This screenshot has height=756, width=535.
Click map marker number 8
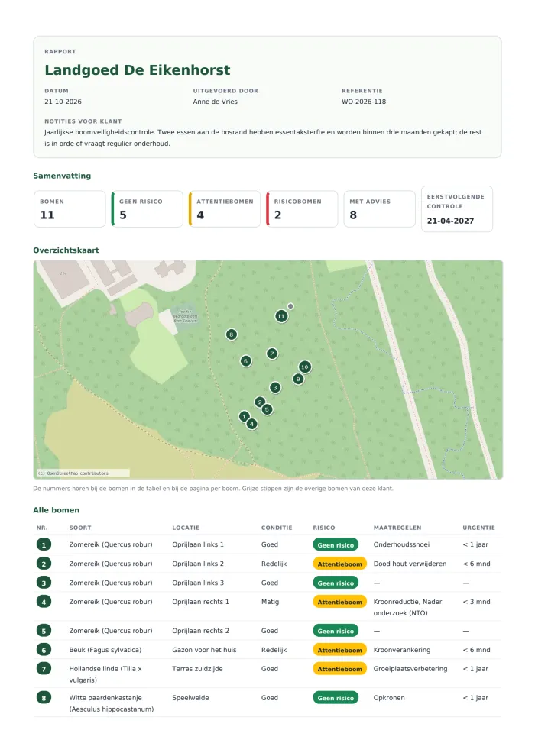232,334
